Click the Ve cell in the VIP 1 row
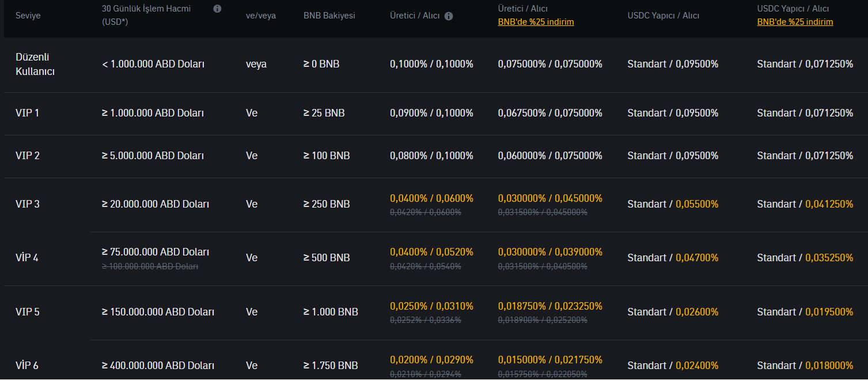This screenshot has height=380, width=868. (252, 113)
